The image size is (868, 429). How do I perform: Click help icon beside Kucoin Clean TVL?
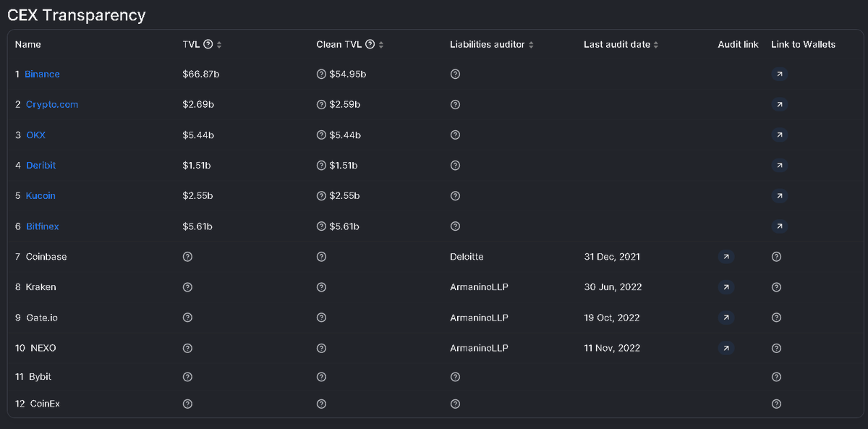[321, 195]
